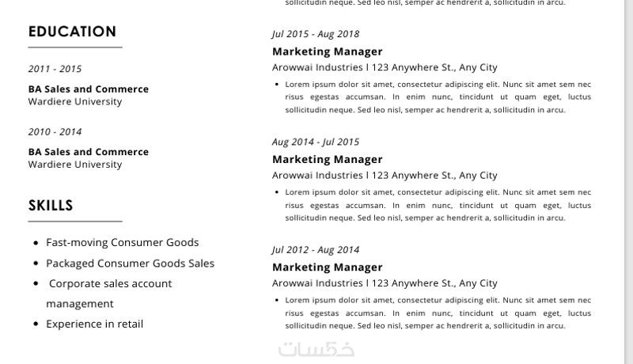The height and width of the screenshot is (364, 633).
Task: Select the "2010 - 2014" education date
Action: click(x=55, y=132)
